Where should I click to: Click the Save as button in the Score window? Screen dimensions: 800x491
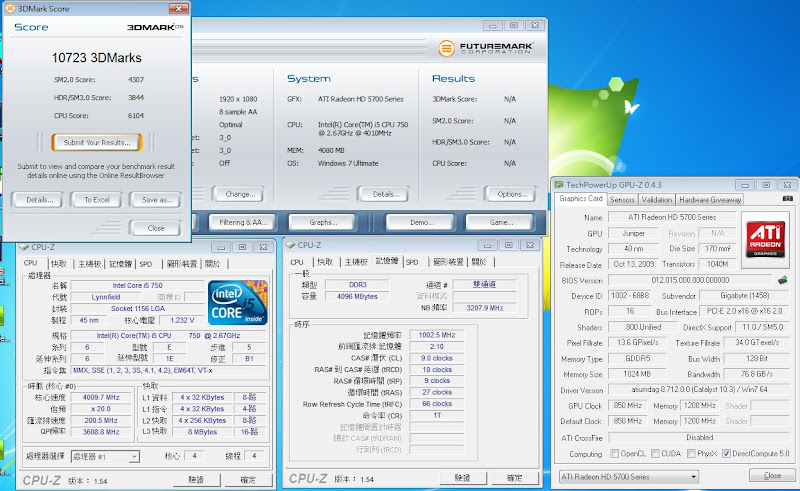click(x=156, y=200)
